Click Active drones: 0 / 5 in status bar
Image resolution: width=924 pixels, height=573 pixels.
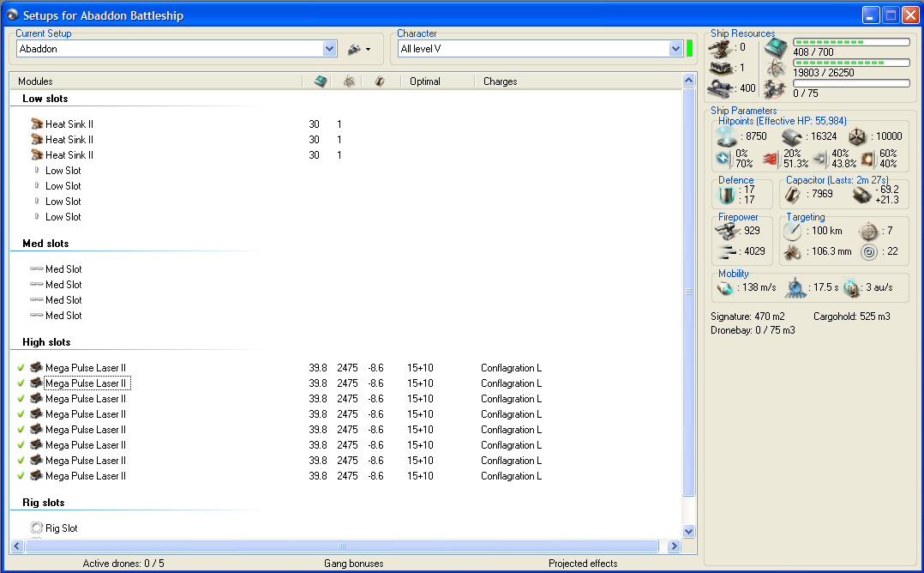tap(123, 564)
